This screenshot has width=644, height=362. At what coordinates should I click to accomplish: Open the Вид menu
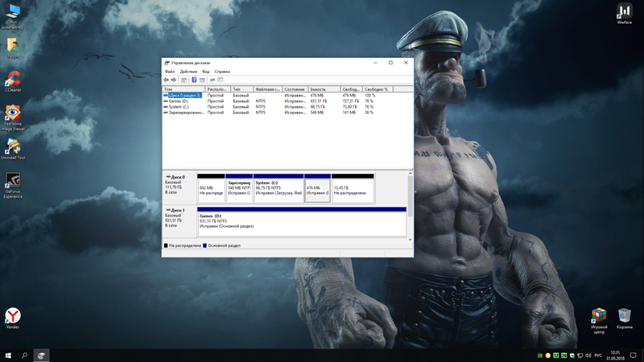206,72
